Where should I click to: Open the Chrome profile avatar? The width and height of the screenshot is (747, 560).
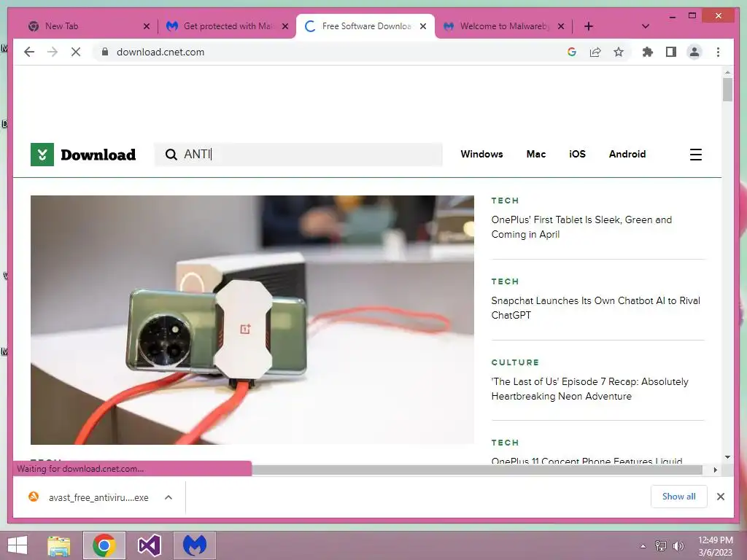(694, 52)
